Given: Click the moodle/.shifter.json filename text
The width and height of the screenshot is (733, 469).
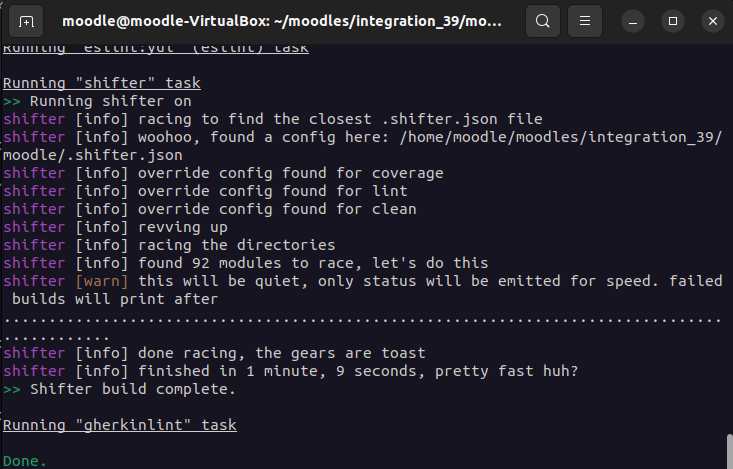Looking at the screenshot, I should [93, 155].
